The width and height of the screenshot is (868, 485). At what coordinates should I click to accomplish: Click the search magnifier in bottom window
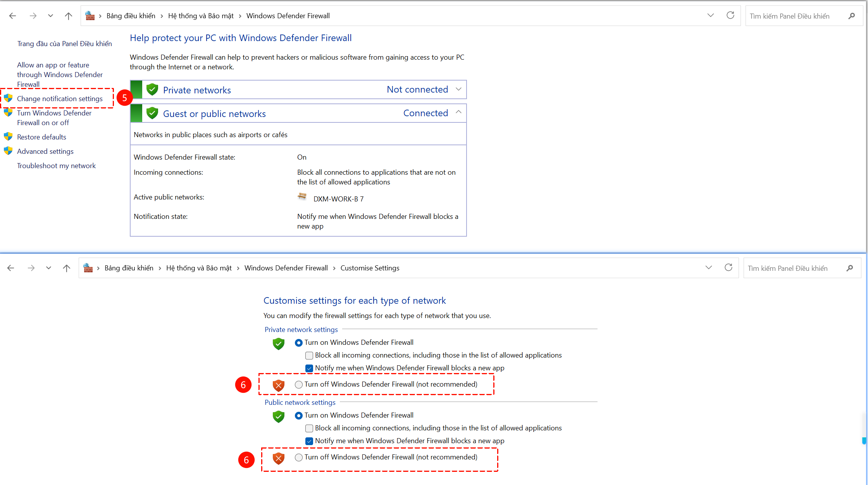pos(850,268)
